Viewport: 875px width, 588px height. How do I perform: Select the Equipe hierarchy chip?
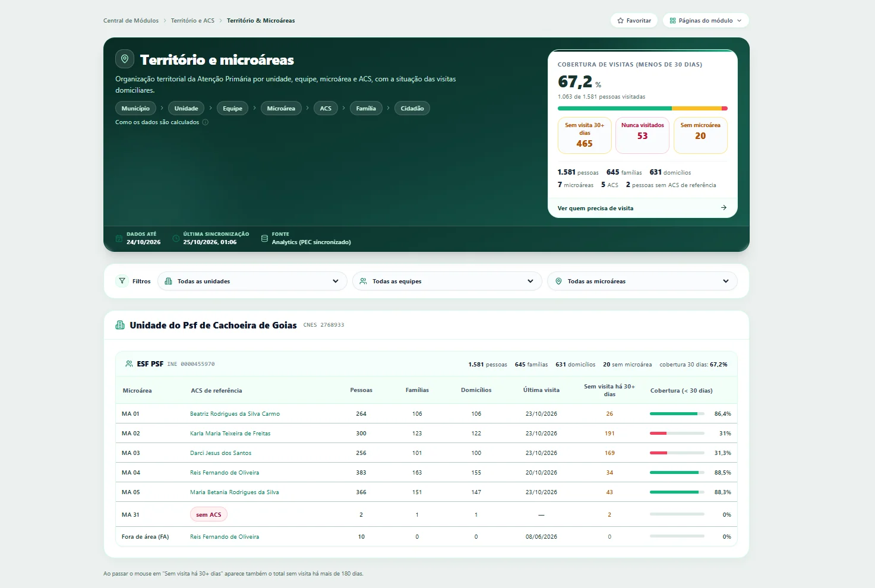click(232, 108)
